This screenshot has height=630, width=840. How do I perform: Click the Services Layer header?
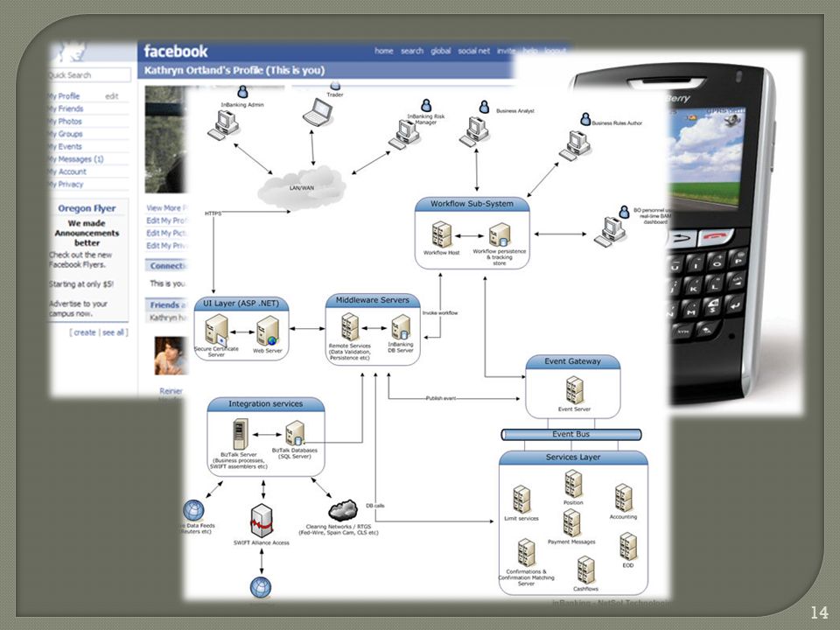573,457
